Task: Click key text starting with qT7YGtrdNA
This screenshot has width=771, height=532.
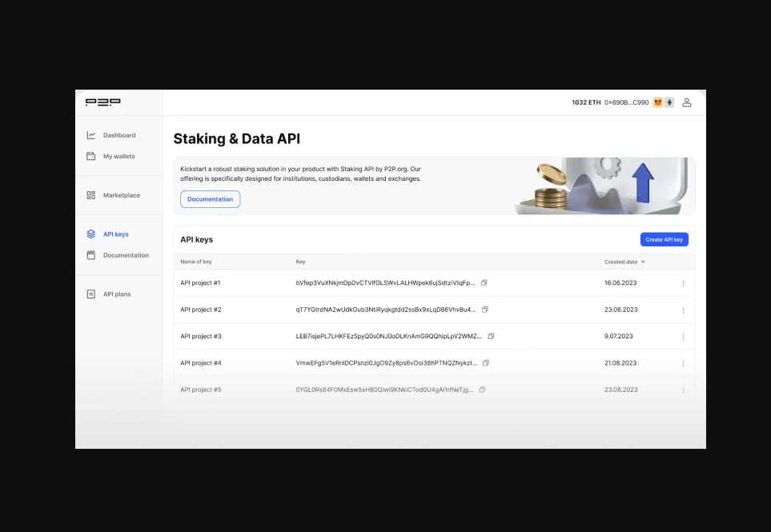Action: click(386, 310)
